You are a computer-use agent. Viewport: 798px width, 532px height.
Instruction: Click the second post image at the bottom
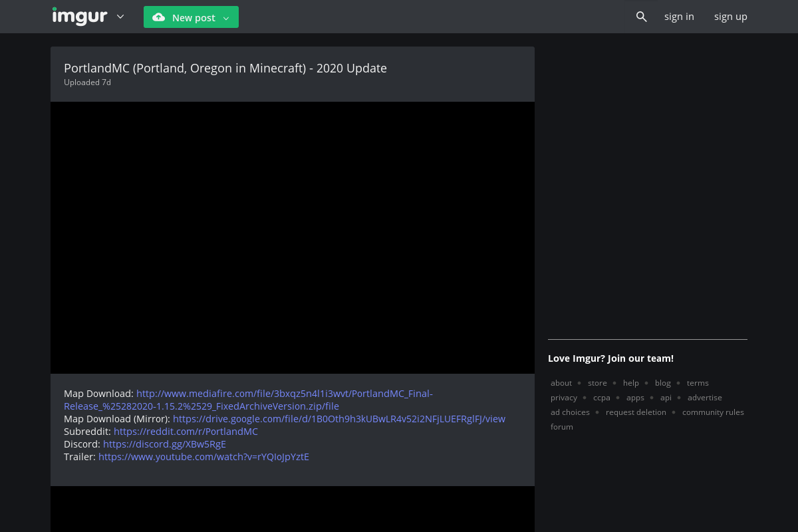[x=293, y=509]
